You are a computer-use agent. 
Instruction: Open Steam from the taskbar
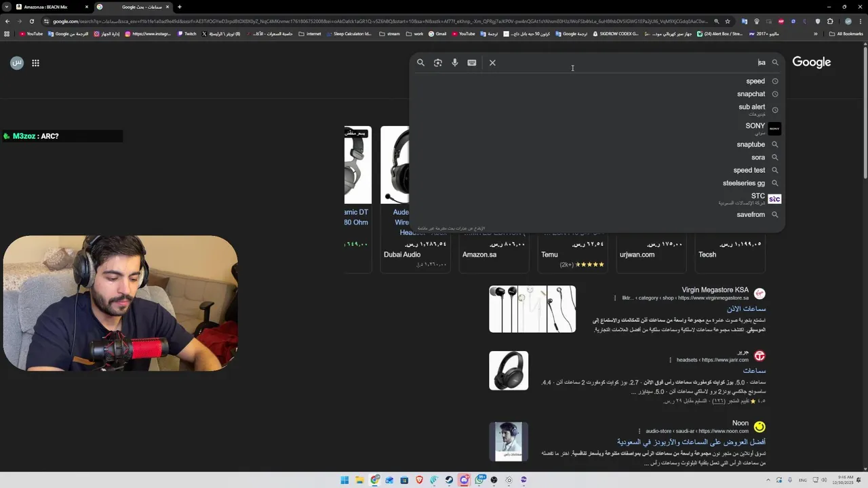[449, 480]
